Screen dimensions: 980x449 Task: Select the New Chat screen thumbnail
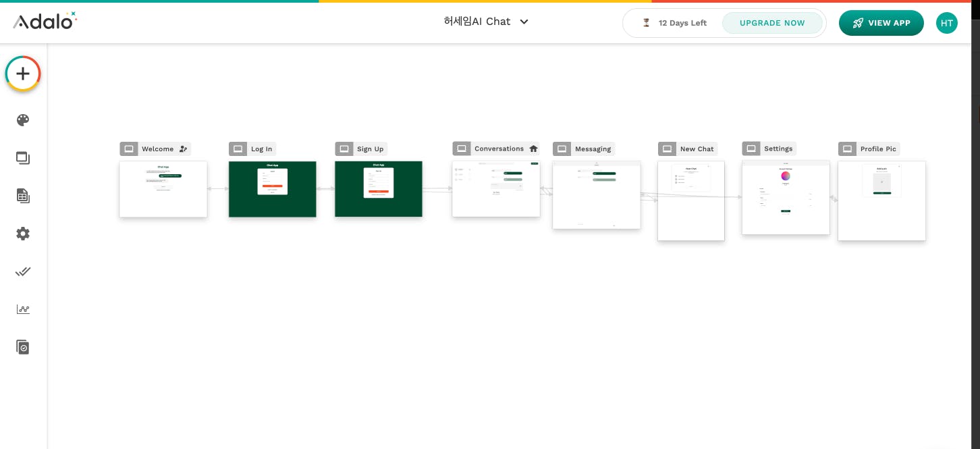pyautogui.click(x=691, y=201)
